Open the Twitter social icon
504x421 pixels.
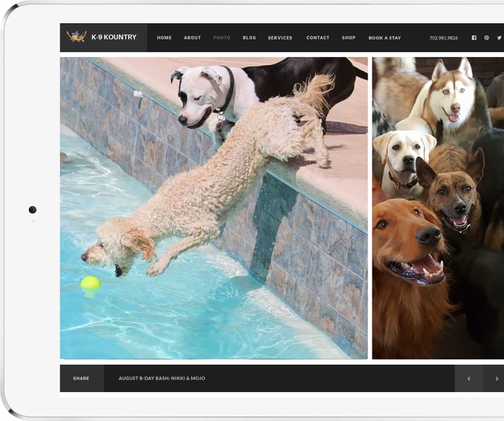tap(499, 37)
